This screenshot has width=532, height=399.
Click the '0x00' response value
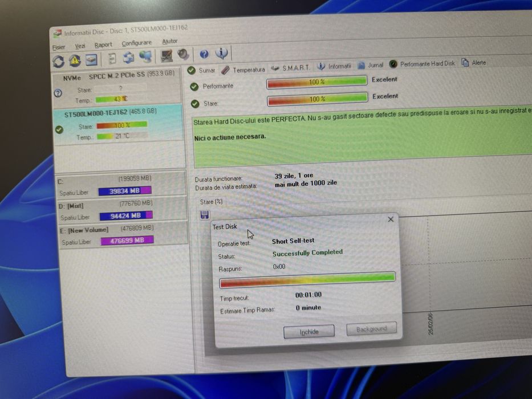279,267
